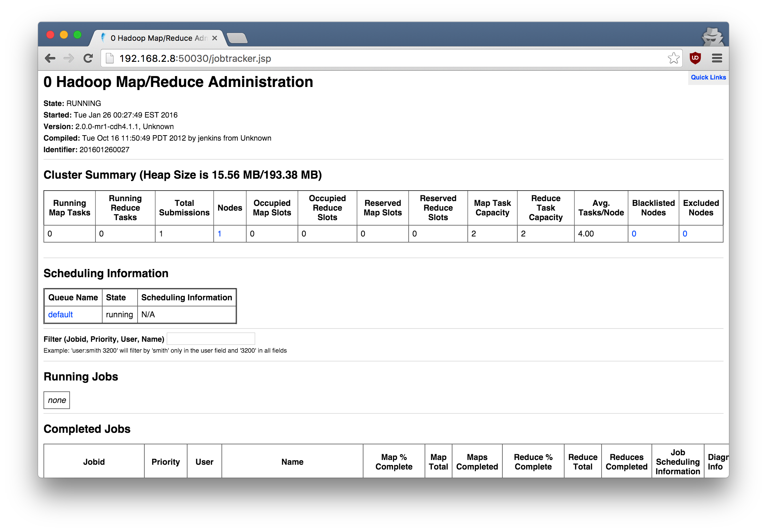The height and width of the screenshot is (532, 767).
Task: Click the yellow minimize window button
Action: pos(64,35)
